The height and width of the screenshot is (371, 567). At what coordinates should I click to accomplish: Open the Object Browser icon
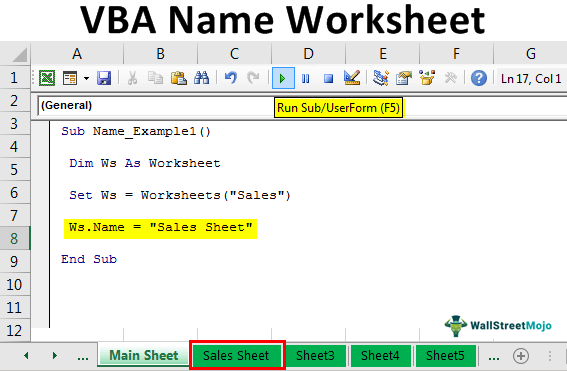pos(427,78)
